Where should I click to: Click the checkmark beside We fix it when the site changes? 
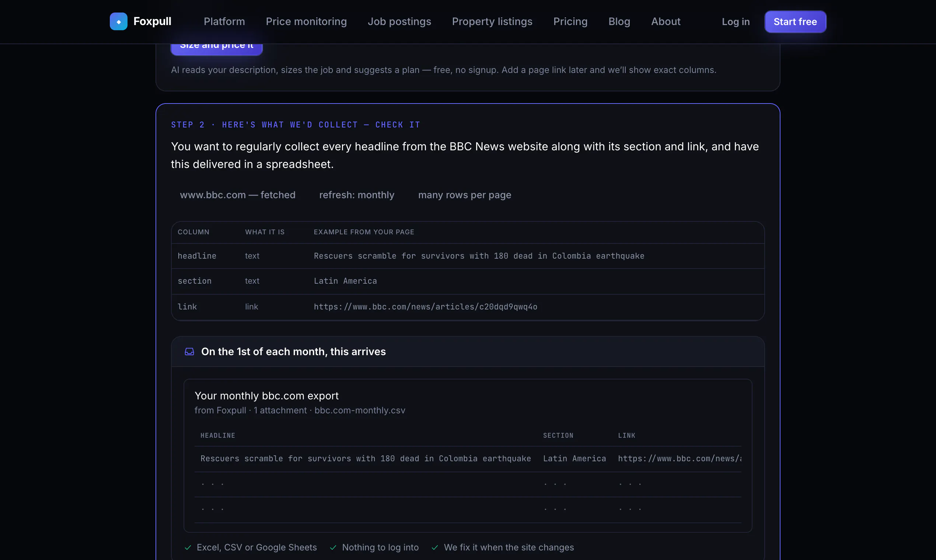coord(435,547)
